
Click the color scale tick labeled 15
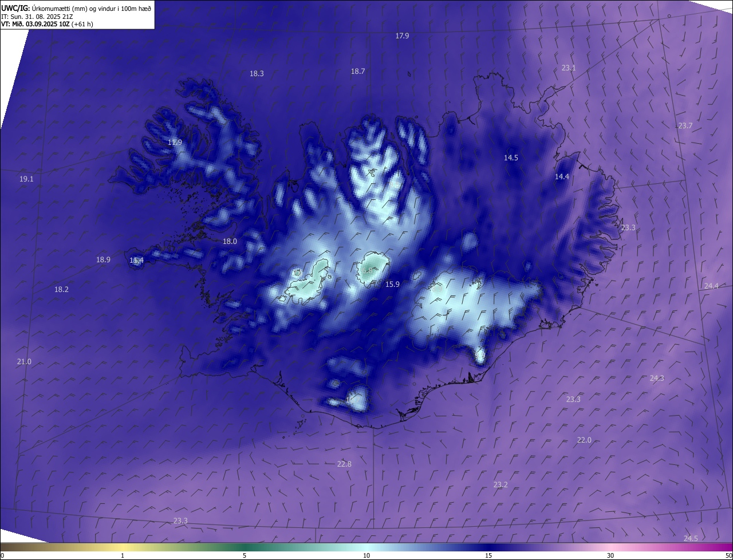(x=488, y=555)
